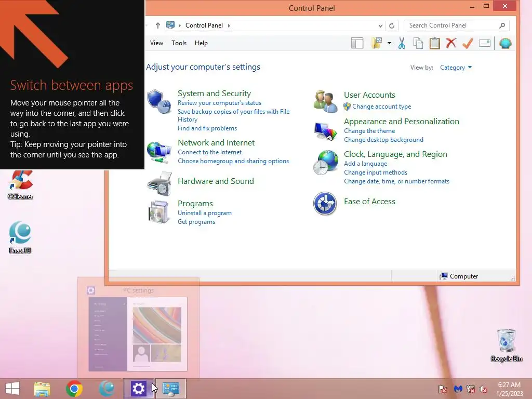Open the folder options dropdown arrow
The height and width of the screenshot is (399, 532).
click(389, 43)
